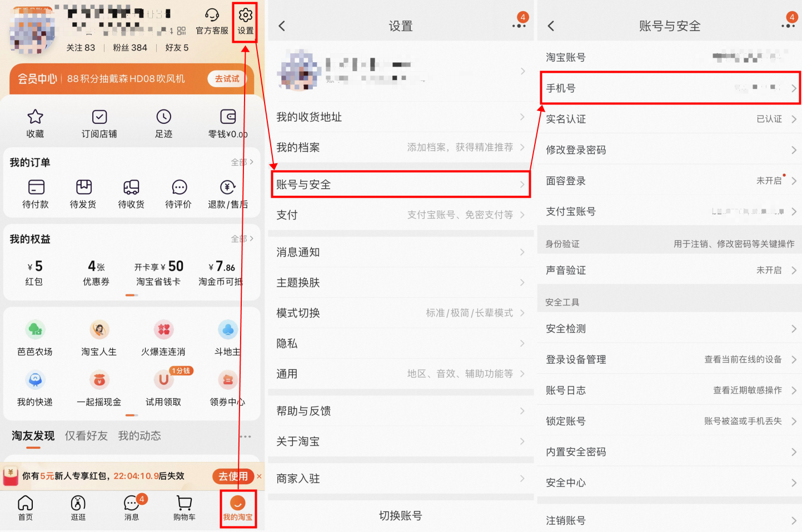
Task: Dismiss the 新人专享红包 banner close icon
Action: tap(259, 476)
